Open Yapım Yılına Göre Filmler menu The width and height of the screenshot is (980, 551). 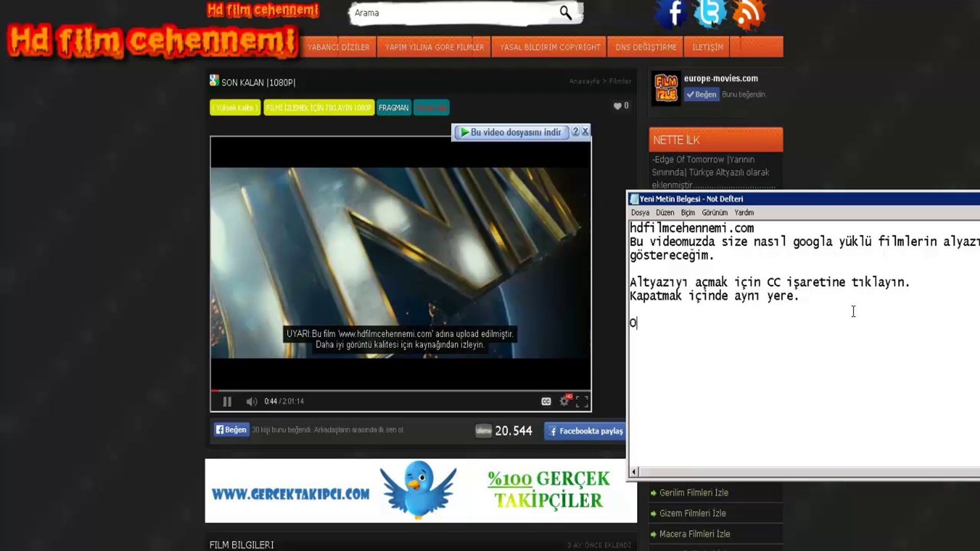coord(434,47)
